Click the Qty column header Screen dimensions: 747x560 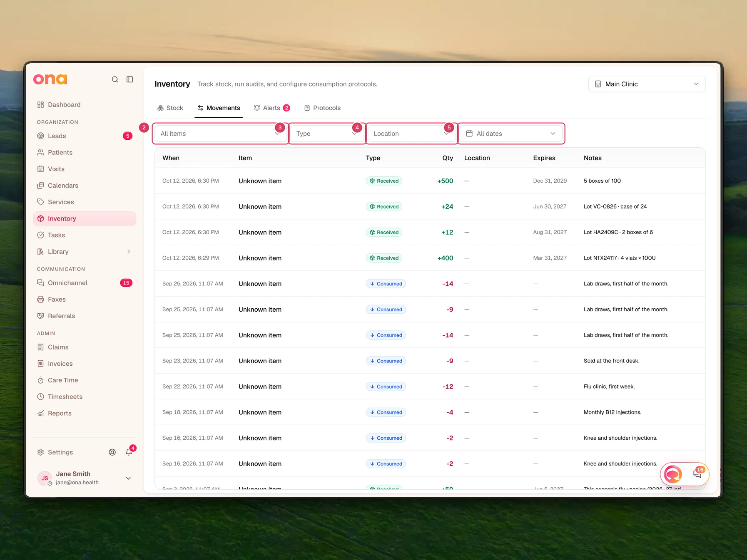click(x=448, y=158)
